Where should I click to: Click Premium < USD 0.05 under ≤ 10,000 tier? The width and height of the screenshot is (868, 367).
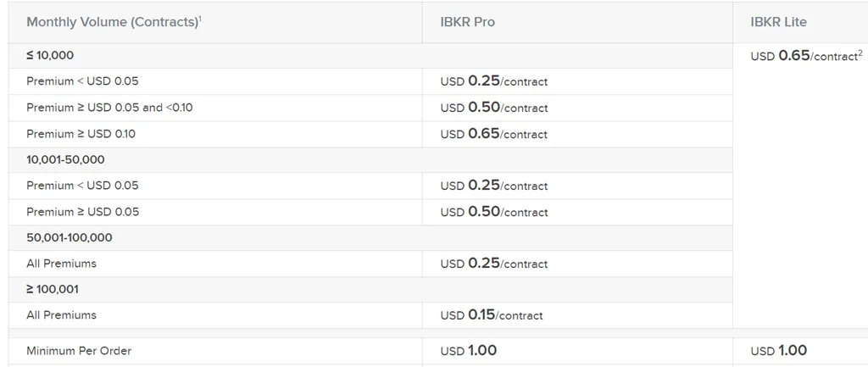tap(82, 81)
